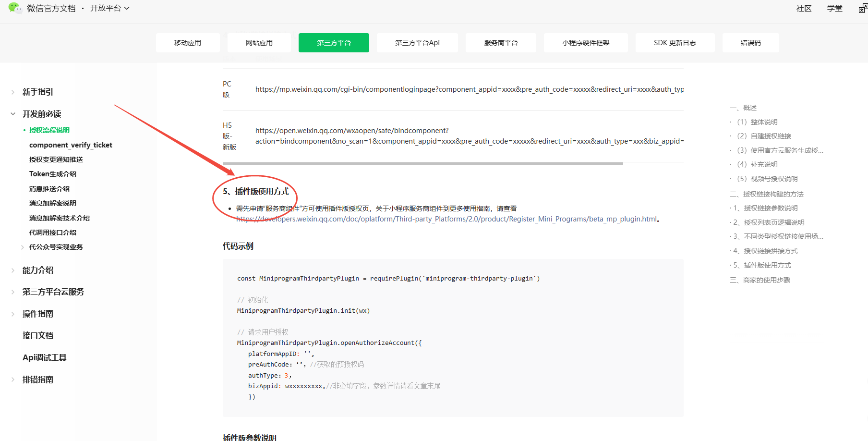Jump to 二、授权链接构建的方法 in outline

(767, 194)
